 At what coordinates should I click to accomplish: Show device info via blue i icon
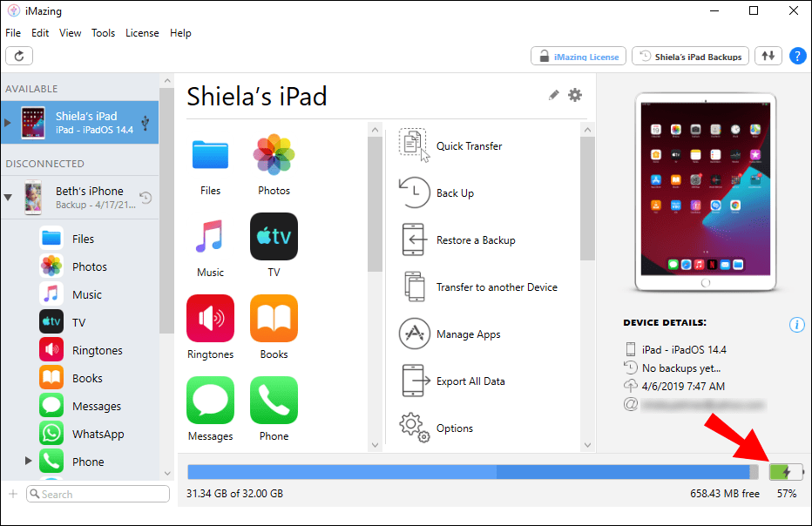coord(797,325)
